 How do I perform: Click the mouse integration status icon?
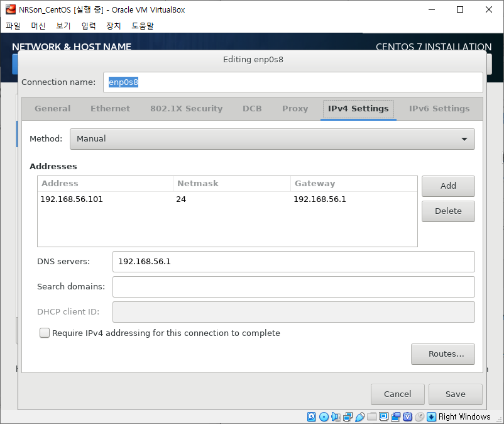tap(419, 416)
